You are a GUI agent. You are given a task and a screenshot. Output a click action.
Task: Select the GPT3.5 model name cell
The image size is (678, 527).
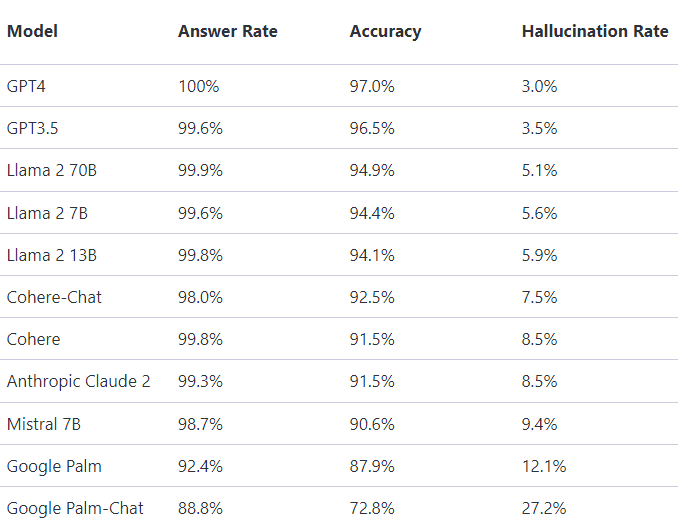pos(33,128)
